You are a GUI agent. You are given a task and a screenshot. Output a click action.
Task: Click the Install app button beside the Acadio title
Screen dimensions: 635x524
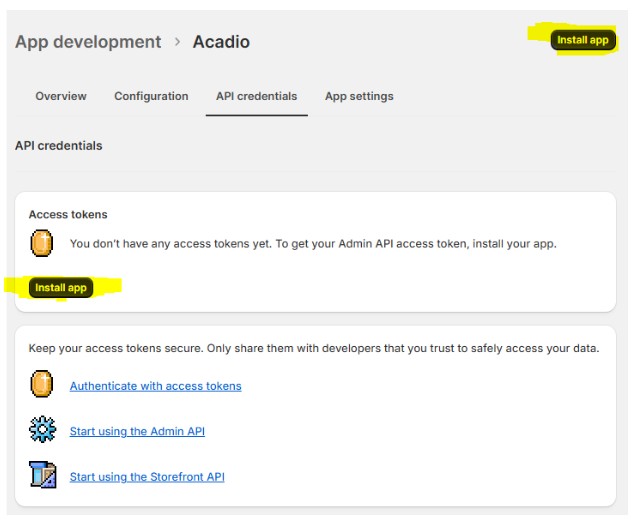[x=583, y=40]
